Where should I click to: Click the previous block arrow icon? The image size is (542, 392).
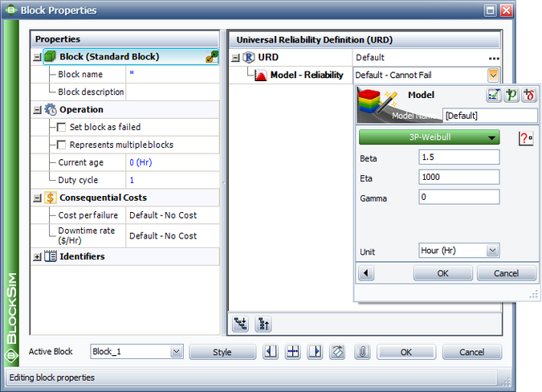[x=271, y=352]
